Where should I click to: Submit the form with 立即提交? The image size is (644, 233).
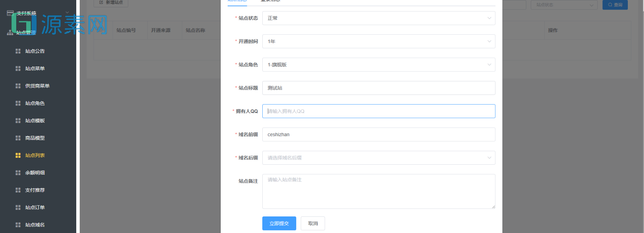point(279,223)
